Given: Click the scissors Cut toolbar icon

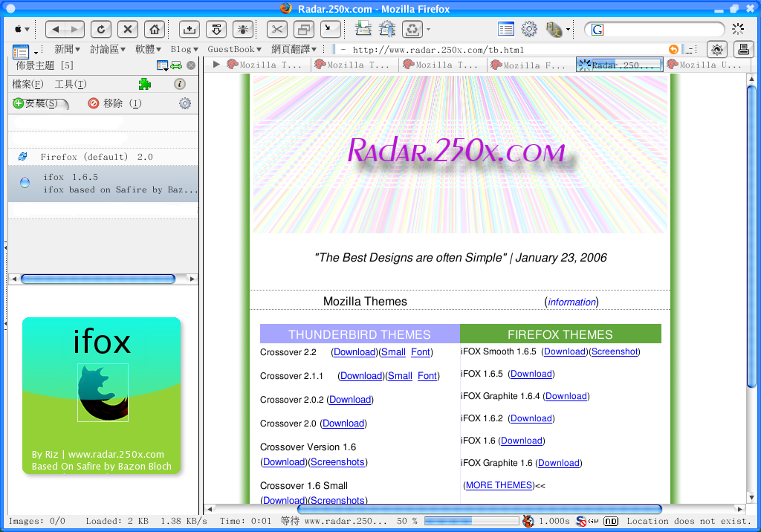Looking at the screenshot, I should [x=277, y=29].
